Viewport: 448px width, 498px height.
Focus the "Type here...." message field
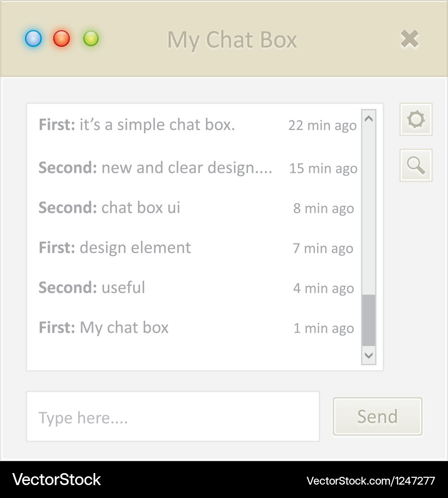[173, 417]
